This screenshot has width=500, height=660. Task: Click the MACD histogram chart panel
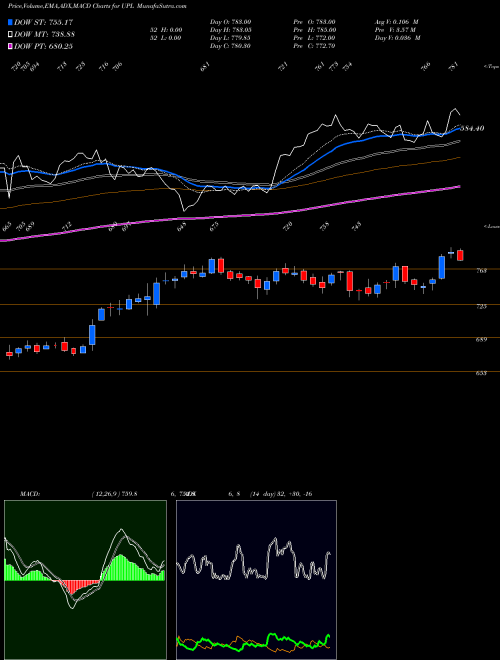[85, 580]
